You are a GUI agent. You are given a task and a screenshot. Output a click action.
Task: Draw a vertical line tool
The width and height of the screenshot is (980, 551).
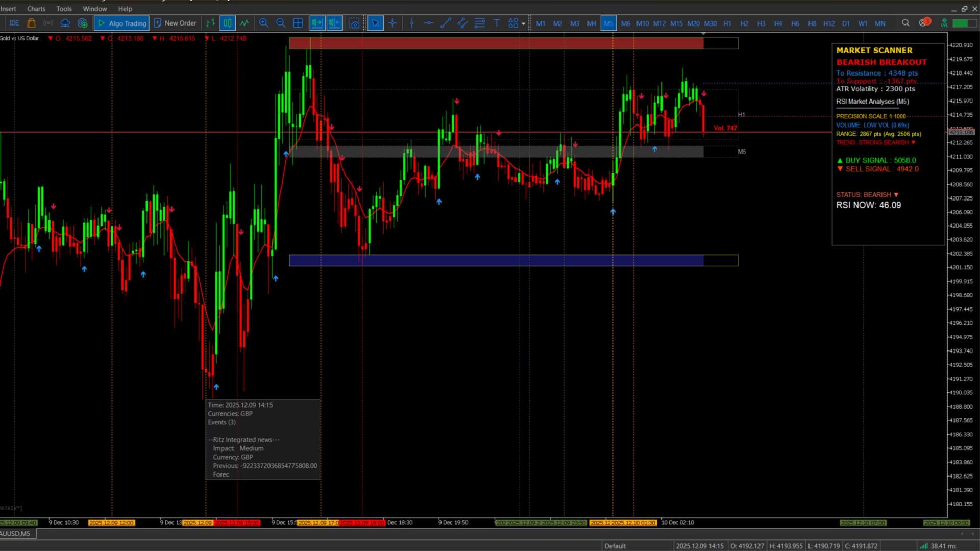click(x=412, y=23)
